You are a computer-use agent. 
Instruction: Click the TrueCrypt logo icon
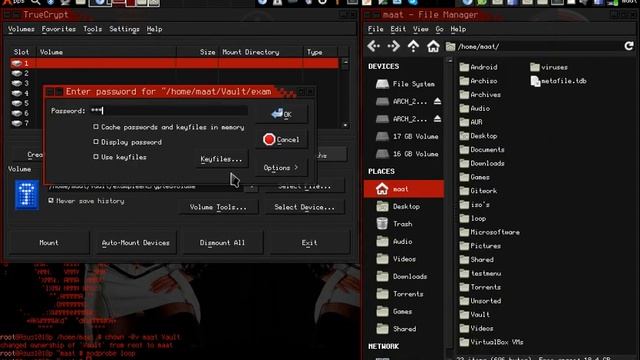[x=27, y=195]
